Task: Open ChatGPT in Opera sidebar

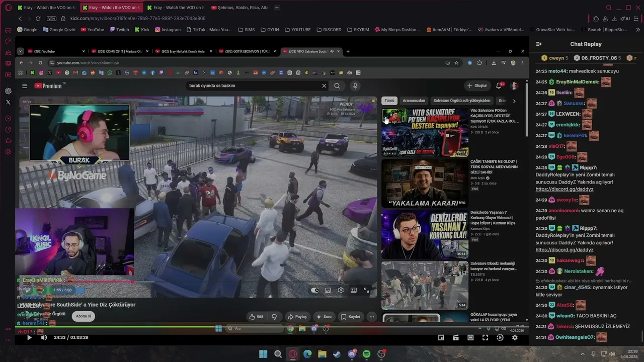Action: click(x=8, y=91)
